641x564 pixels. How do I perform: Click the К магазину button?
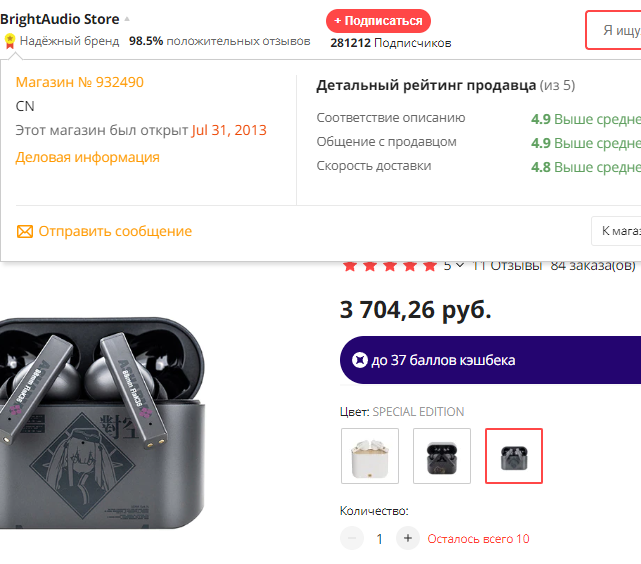click(x=618, y=231)
